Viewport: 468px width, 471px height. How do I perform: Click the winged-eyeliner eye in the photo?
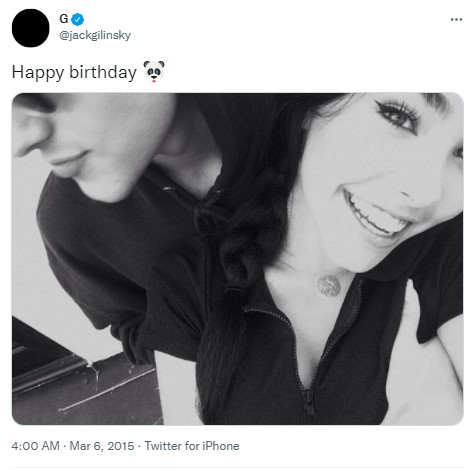click(x=398, y=117)
